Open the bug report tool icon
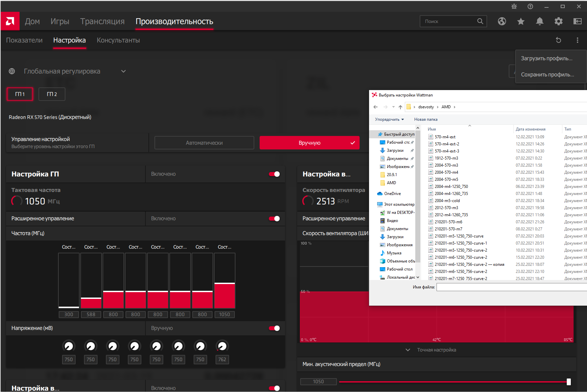The width and height of the screenshot is (587, 392). pyautogui.click(x=514, y=6)
